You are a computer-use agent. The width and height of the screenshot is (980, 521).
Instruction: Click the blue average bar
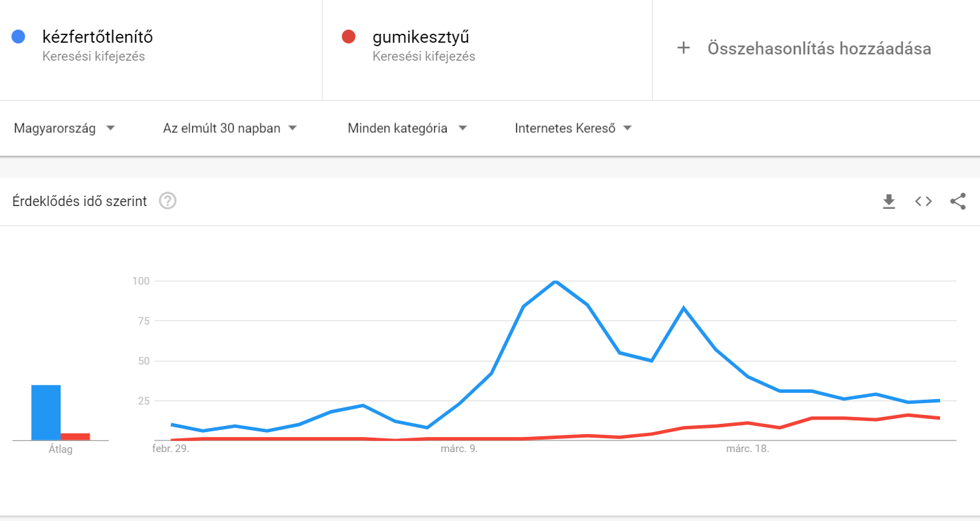pos(45,412)
